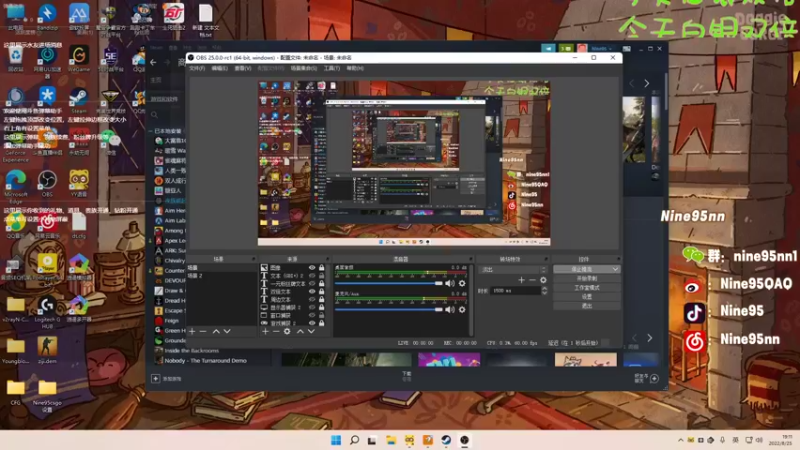Screen dimensions: 800x450
Task: Open transition properties gear icon
Action: click(x=543, y=280)
